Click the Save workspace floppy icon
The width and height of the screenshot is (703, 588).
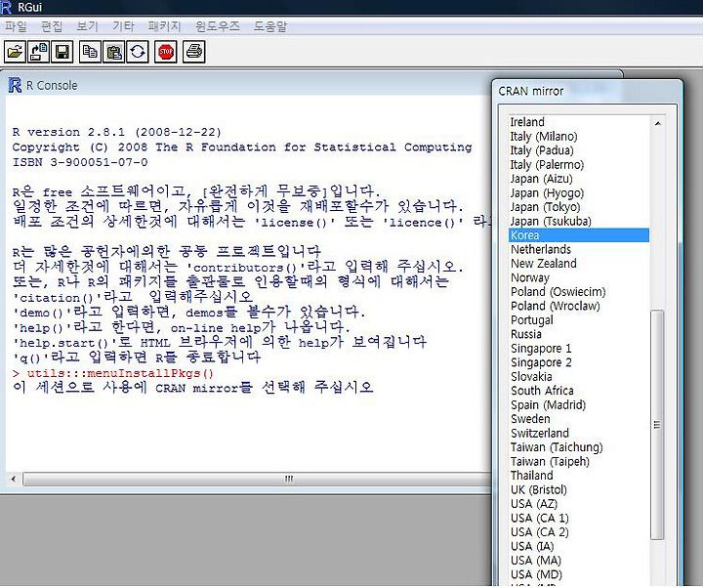(62, 52)
